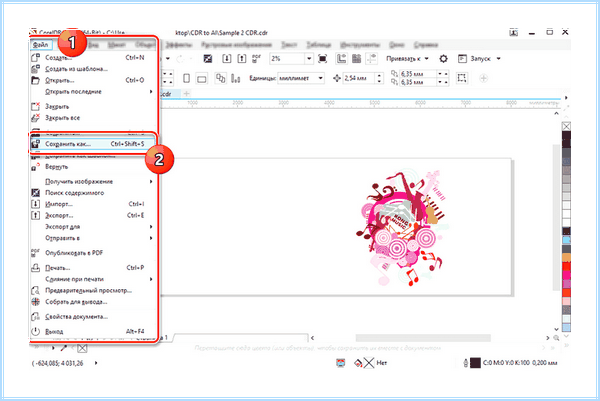Select Собрать для вывода menu item
The image size is (600, 401).
click(93, 302)
